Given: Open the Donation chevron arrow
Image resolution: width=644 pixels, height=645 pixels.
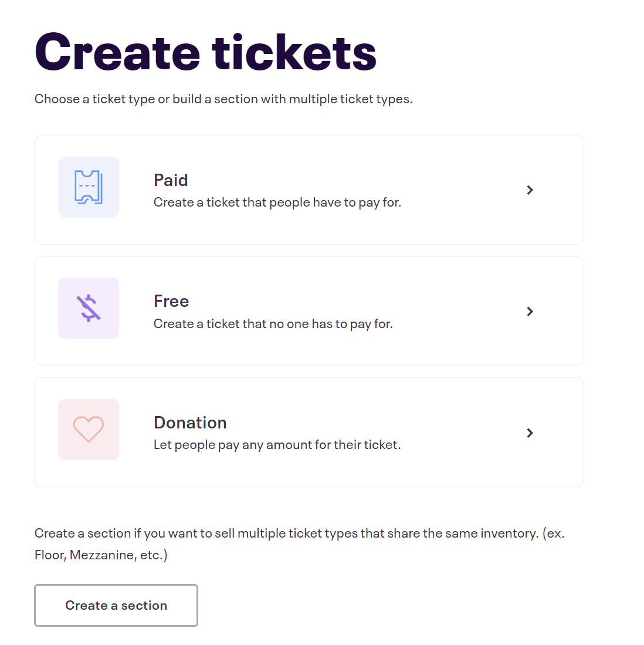Looking at the screenshot, I should pyautogui.click(x=530, y=433).
